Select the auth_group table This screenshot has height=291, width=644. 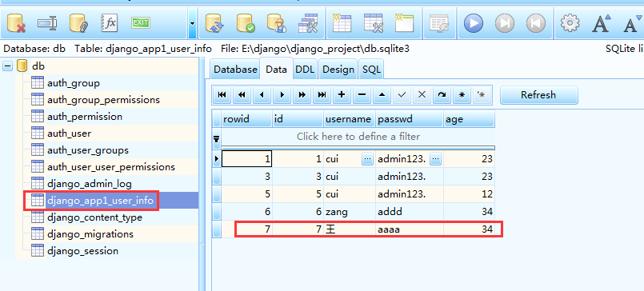[x=74, y=83]
